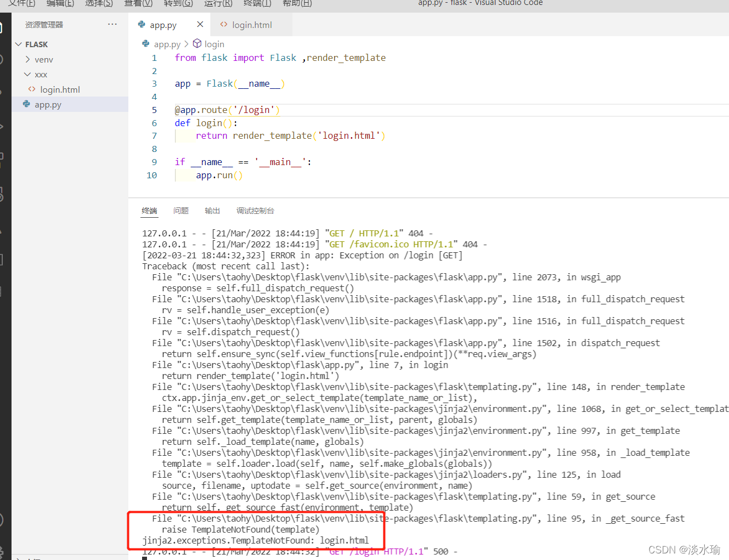This screenshot has width=729, height=560.
Task: Click the HTML file icon beside login.html in tree
Action: (x=31, y=89)
